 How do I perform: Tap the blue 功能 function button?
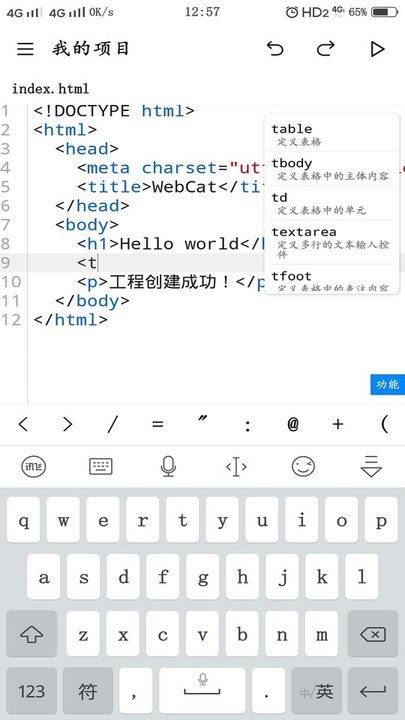click(388, 384)
